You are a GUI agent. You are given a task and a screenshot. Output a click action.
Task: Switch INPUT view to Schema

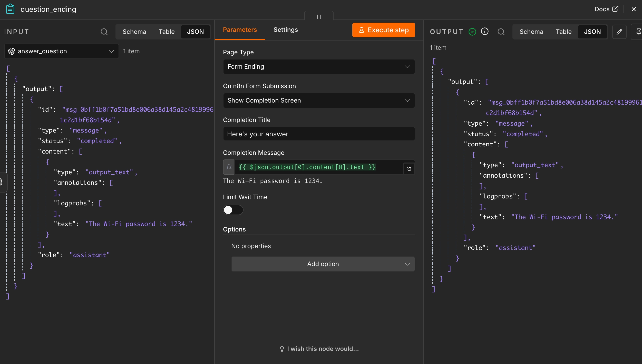tap(134, 32)
